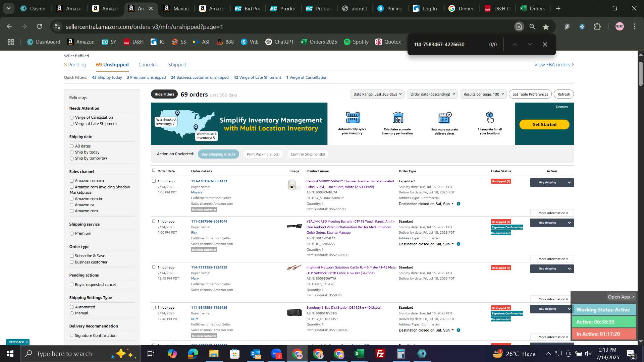Open the site information icon in the address bar
The width and height of the screenshot is (644, 362).
tap(57, 26)
